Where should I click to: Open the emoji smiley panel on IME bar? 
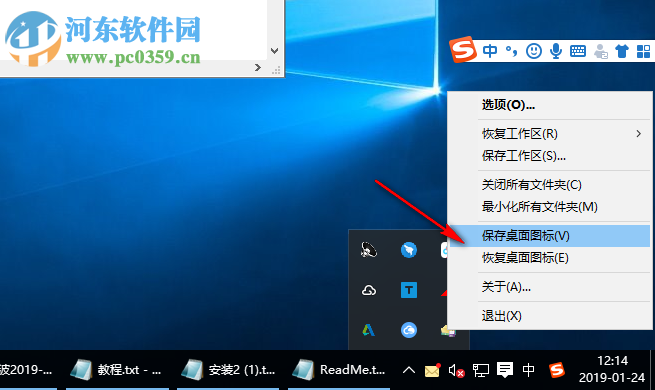pyautogui.click(x=534, y=51)
